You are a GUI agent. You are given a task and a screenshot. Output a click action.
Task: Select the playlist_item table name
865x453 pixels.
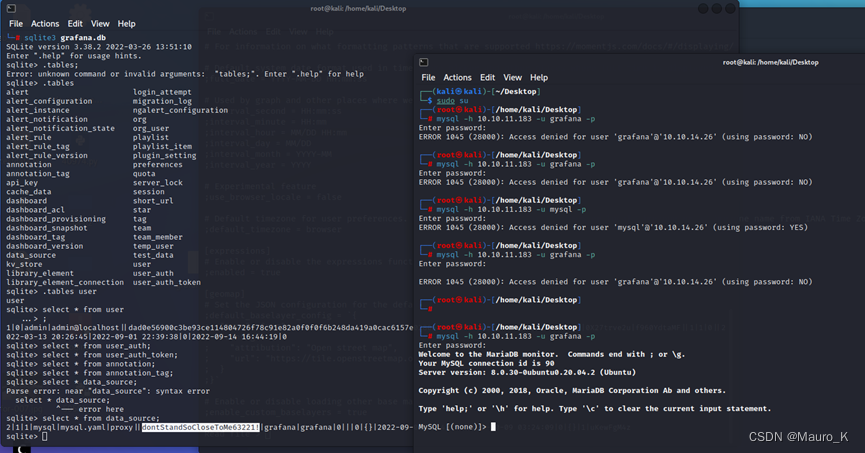tap(162, 146)
